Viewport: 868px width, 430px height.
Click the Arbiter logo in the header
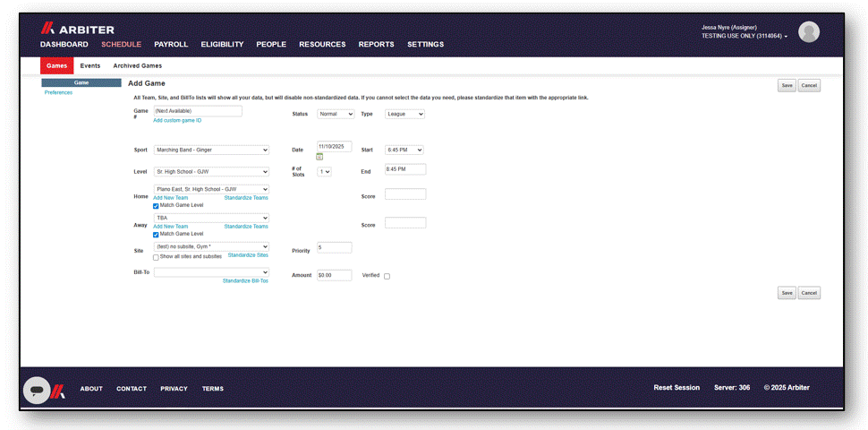pos(78,29)
